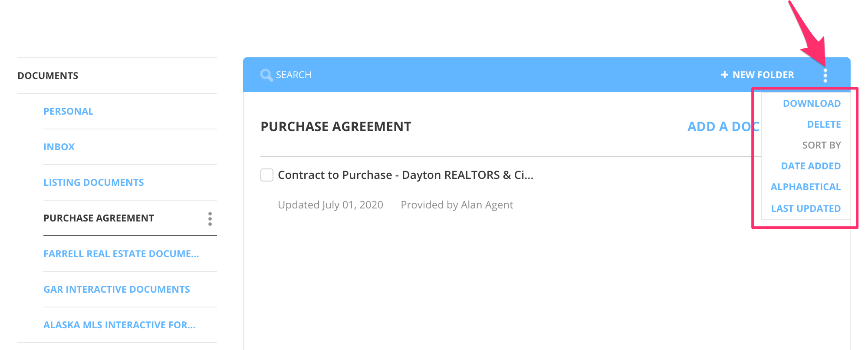Select the Purchase Agreement folder
The image size is (868, 350).
99,218
